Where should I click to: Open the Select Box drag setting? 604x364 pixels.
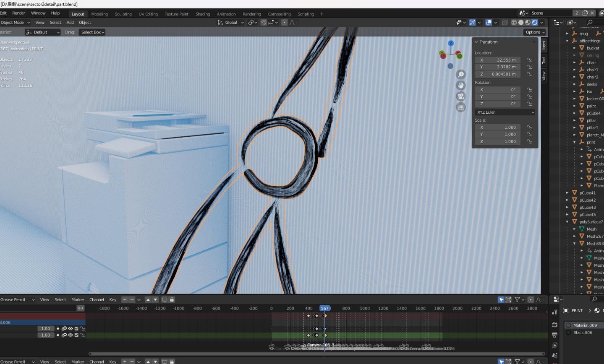coord(92,32)
